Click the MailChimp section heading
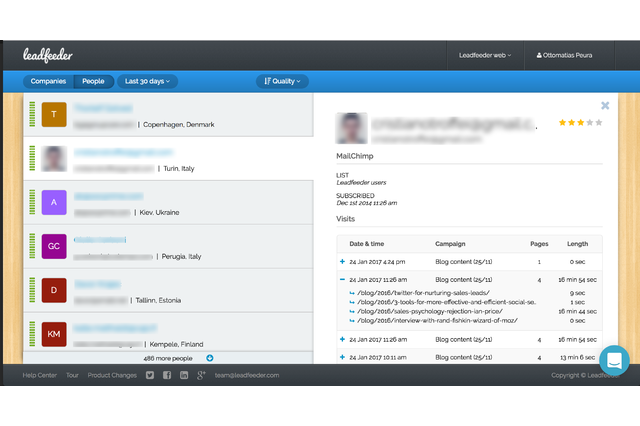 (355, 156)
